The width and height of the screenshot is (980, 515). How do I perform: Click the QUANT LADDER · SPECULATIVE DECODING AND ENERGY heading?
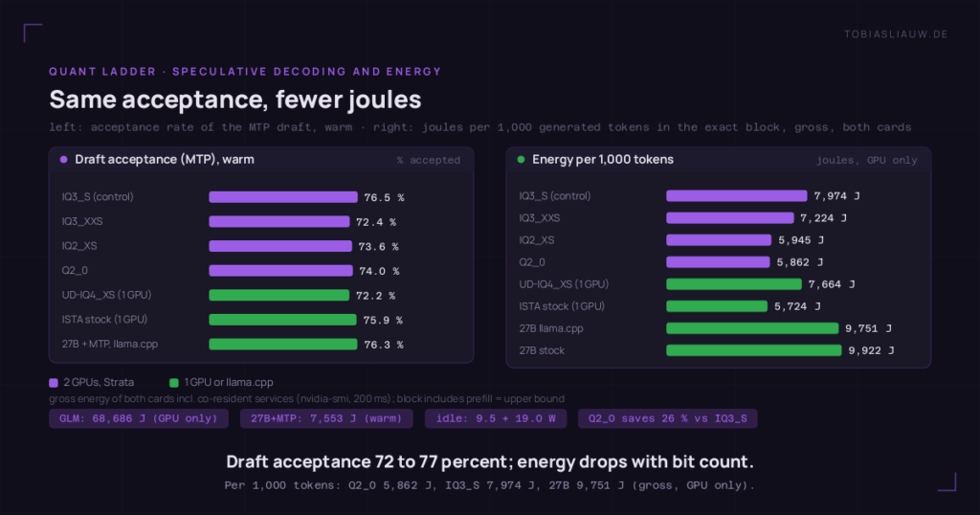coord(245,71)
